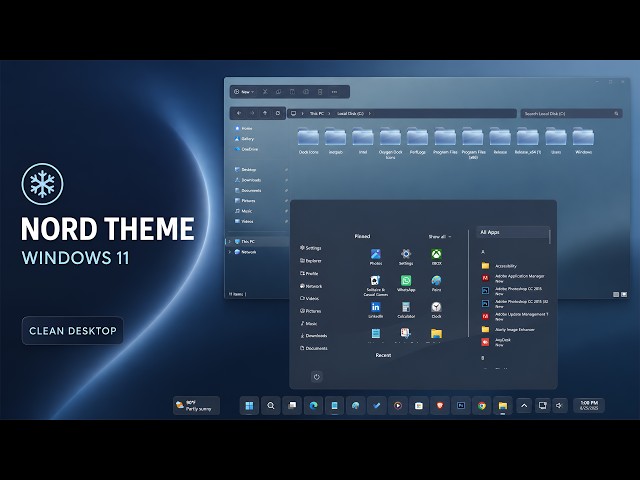Expand This PC in navigation pane
This screenshot has width=640, height=480.
230,242
